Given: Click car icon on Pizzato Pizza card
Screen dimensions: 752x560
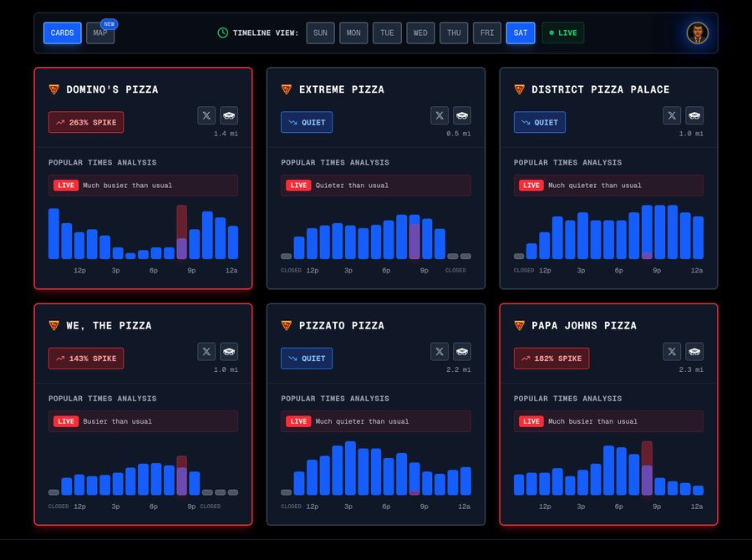Looking at the screenshot, I should [x=462, y=352].
